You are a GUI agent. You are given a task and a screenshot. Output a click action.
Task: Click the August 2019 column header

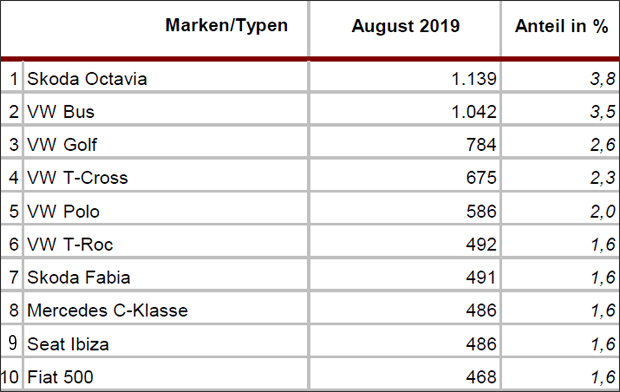click(x=405, y=26)
